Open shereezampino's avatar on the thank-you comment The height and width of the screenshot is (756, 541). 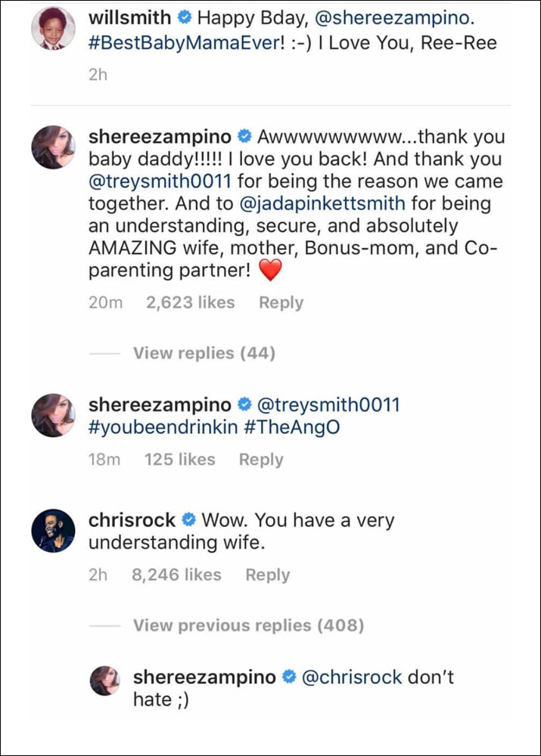tap(53, 148)
